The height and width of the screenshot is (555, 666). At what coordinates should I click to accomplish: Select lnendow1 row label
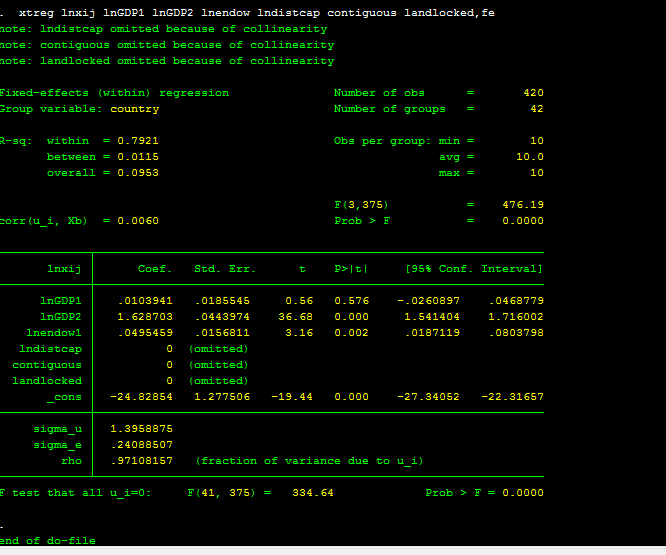point(54,333)
